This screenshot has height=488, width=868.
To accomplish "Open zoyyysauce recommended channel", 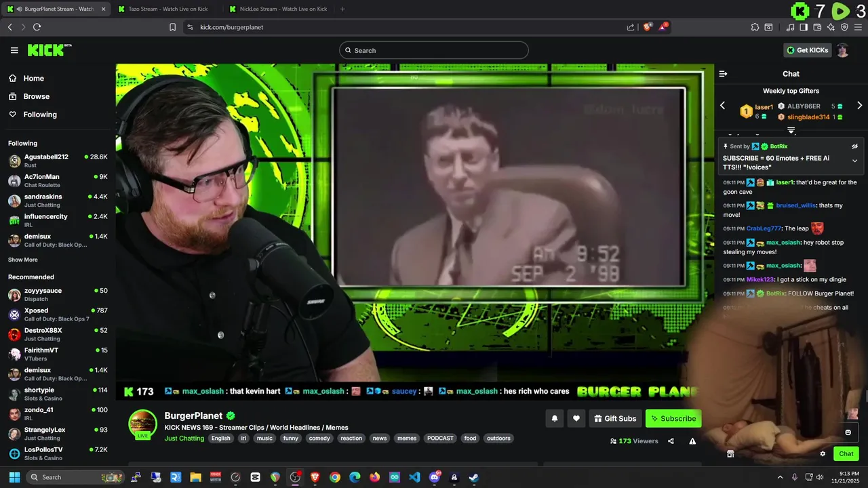I will [x=58, y=294].
